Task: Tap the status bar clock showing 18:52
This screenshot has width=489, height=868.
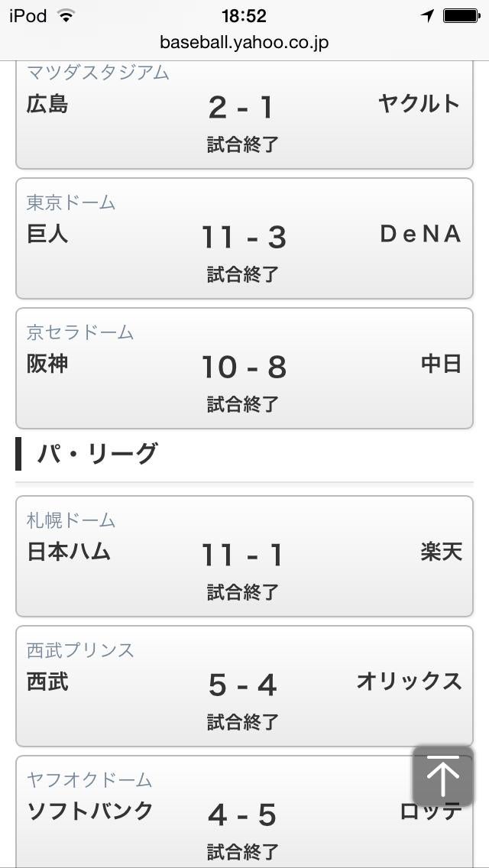Action: [244, 16]
